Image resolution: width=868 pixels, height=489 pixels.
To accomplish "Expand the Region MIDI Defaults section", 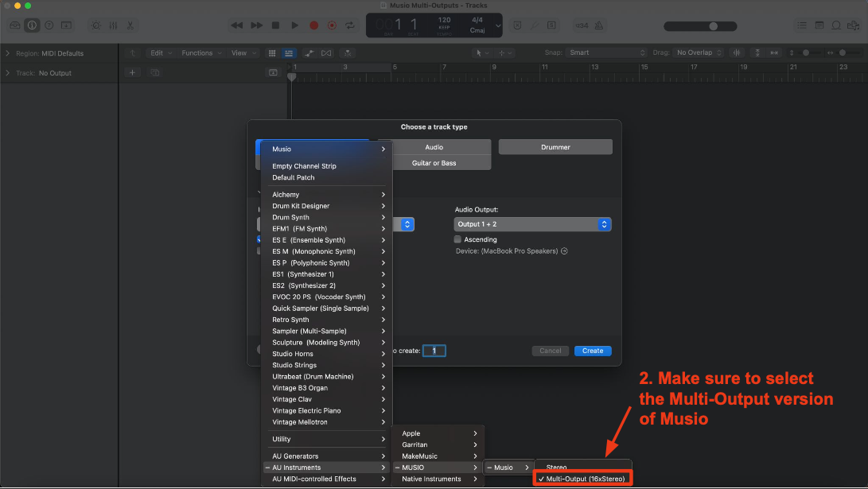I will point(7,53).
